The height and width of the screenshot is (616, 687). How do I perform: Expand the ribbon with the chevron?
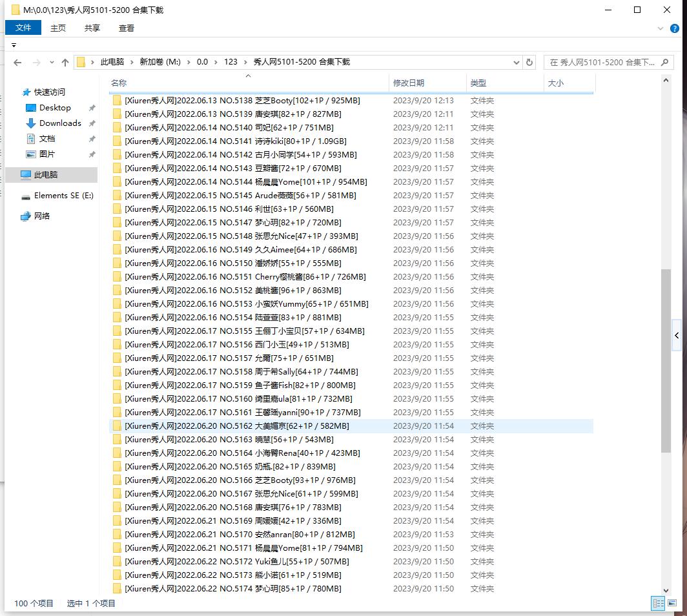tap(661, 28)
